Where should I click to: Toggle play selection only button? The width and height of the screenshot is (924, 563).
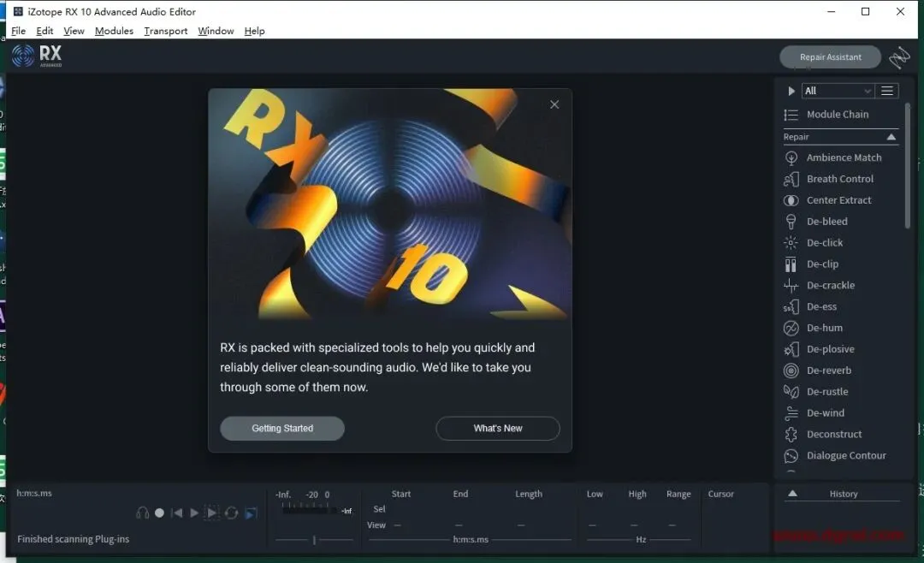tap(211, 513)
